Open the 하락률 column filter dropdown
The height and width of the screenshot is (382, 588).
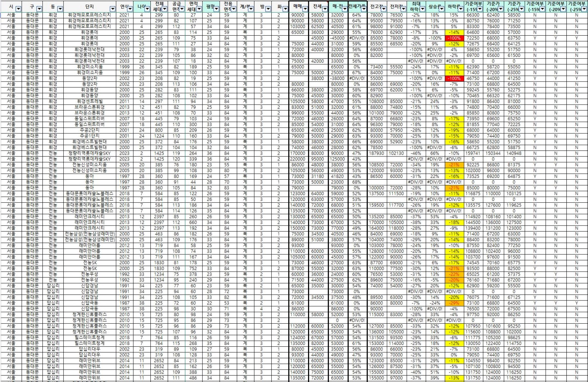click(461, 8)
